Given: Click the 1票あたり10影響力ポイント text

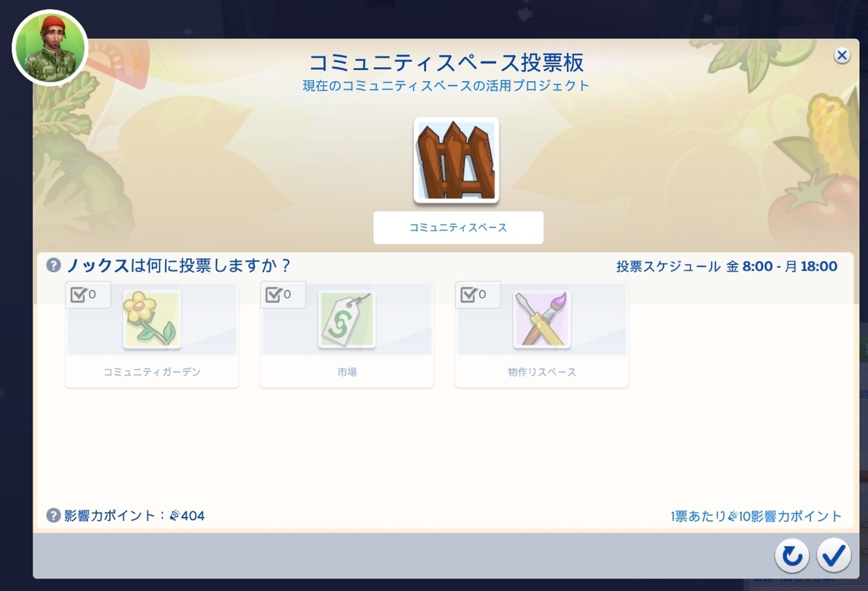Looking at the screenshot, I should (757, 516).
